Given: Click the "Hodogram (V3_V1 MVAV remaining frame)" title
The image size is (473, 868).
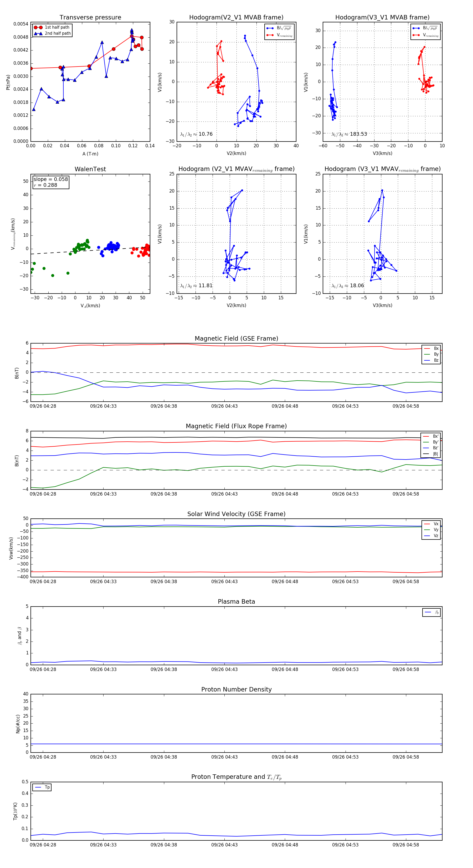Looking at the screenshot, I should [x=382, y=169].
